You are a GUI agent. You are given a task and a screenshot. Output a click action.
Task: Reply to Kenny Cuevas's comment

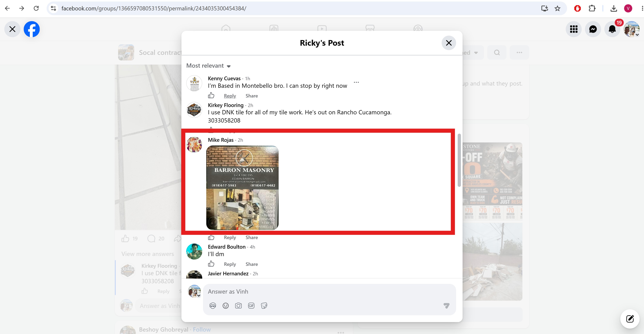pos(230,96)
